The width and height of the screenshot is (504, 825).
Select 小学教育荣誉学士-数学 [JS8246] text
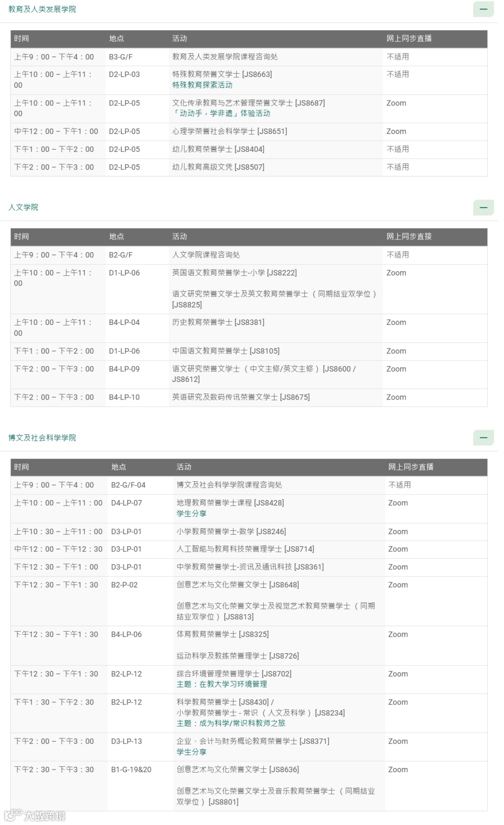(231, 532)
